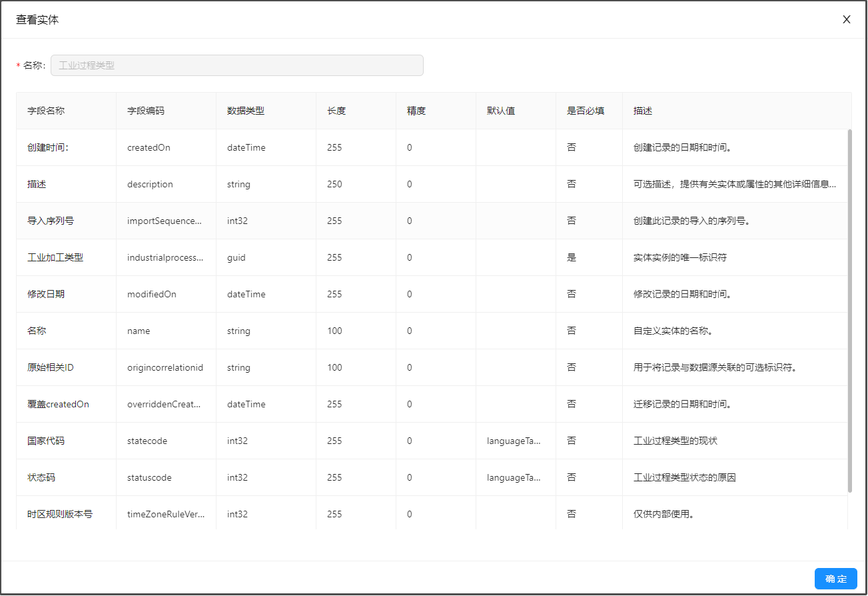868x596 pixels.
Task: Click the guid data type cell
Action: [236, 257]
